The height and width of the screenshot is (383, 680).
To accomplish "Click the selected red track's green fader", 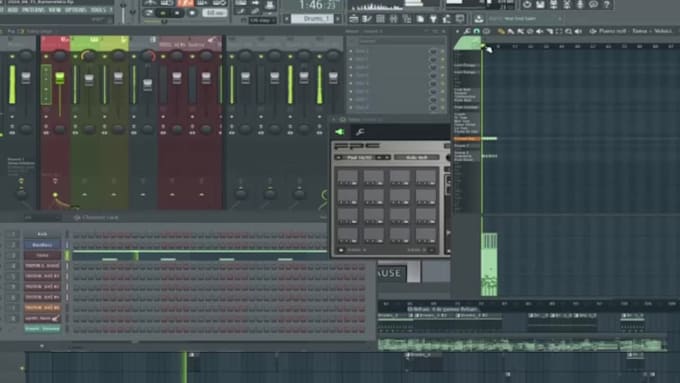I will [60, 78].
